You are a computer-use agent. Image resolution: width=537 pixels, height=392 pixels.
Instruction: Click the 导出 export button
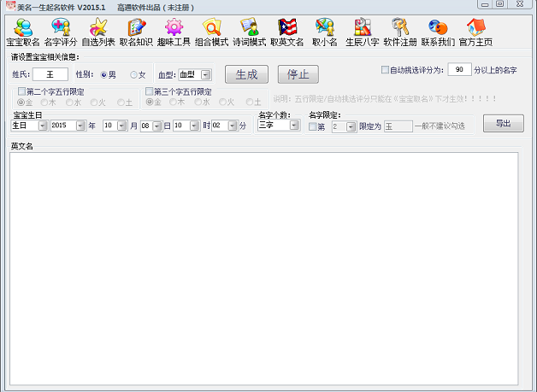point(504,123)
